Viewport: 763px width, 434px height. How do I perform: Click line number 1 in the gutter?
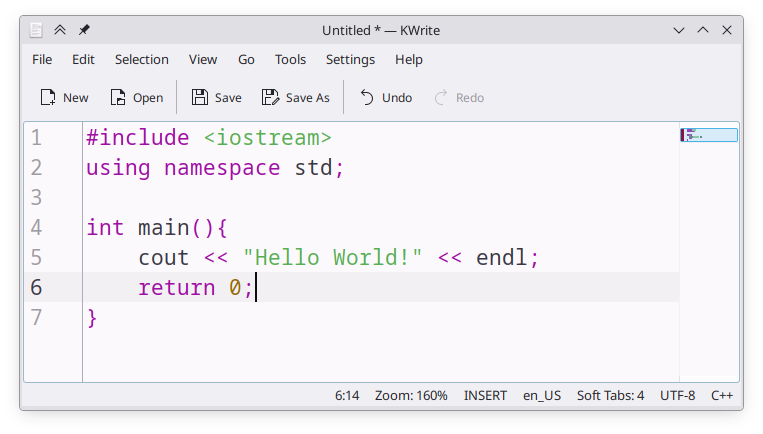[x=36, y=138]
